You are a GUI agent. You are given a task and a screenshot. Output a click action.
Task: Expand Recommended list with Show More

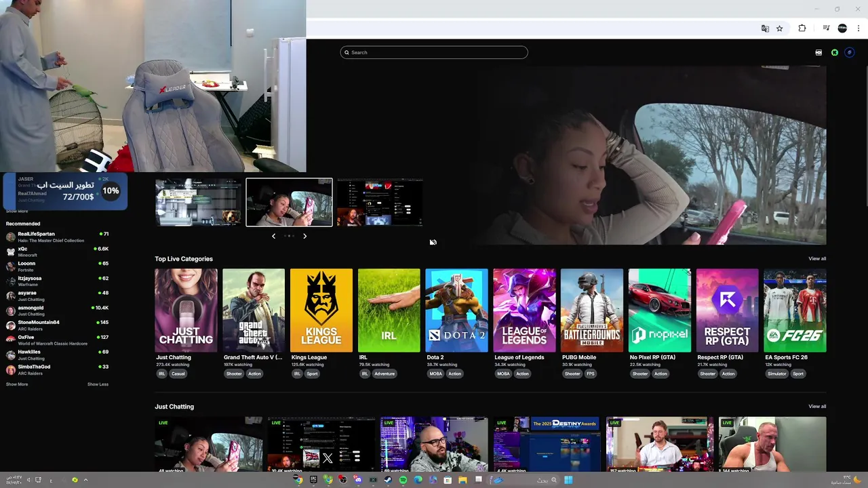click(x=17, y=384)
